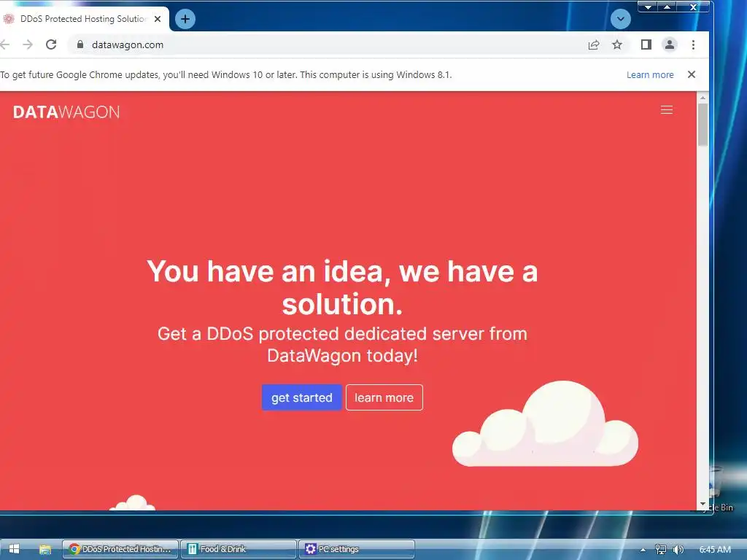Open the volume speaker tray icon
Viewport: 747px width, 560px height.
pyautogui.click(x=678, y=550)
